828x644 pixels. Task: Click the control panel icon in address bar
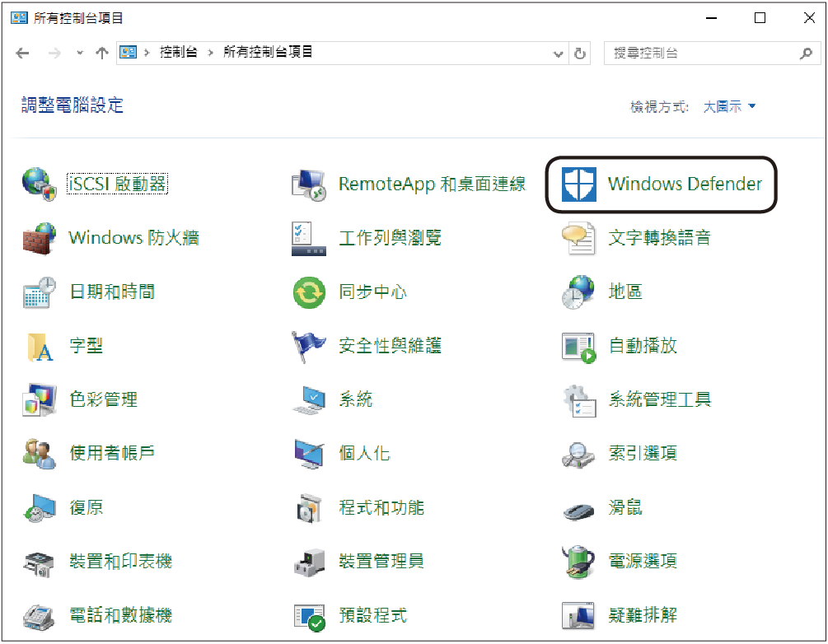pyautogui.click(x=129, y=52)
